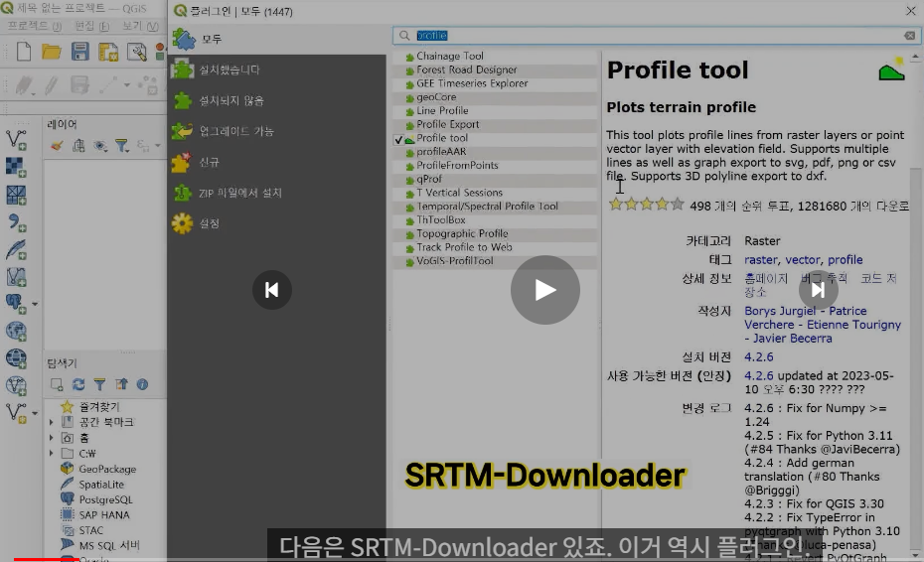Add a delimited text layer
The image size is (924, 562).
pos(16,222)
